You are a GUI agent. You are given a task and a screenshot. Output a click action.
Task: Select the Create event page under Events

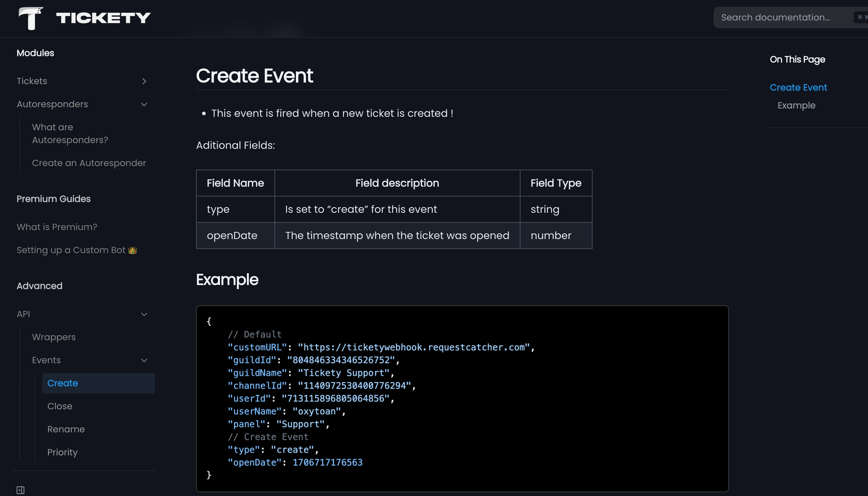coord(62,383)
